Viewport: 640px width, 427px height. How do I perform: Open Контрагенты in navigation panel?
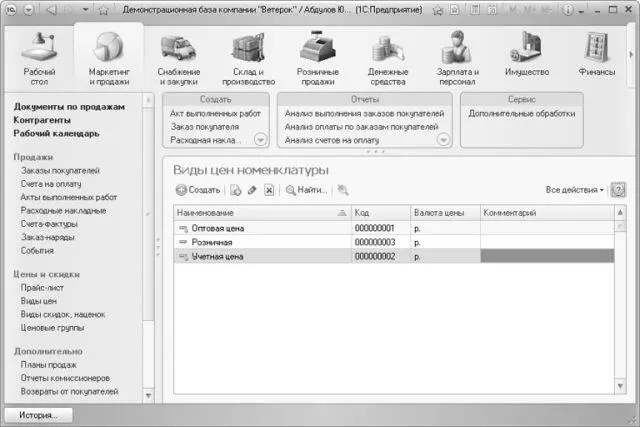(x=42, y=120)
